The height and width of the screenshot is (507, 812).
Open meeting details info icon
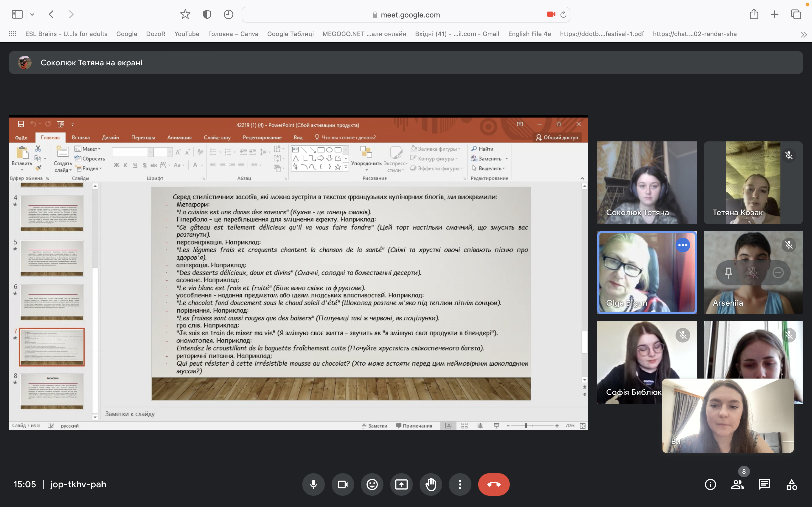coord(710,484)
